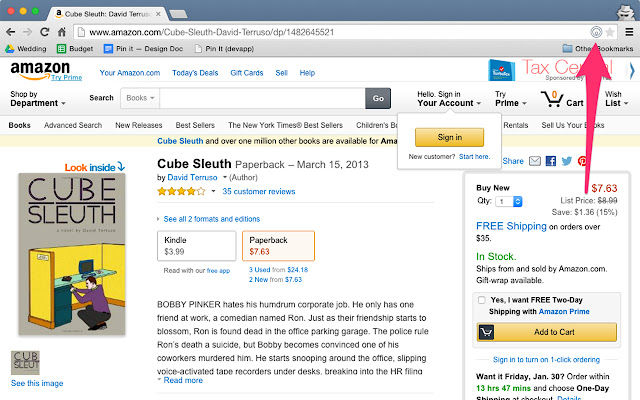The height and width of the screenshot is (400, 640).
Task: Open the Books search category dropdown
Action: pyautogui.click(x=138, y=98)
